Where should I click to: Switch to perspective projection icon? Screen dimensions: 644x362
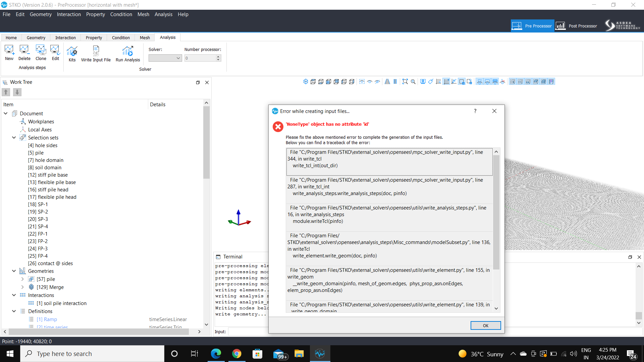pyautogui.click(x=387, y=81)
